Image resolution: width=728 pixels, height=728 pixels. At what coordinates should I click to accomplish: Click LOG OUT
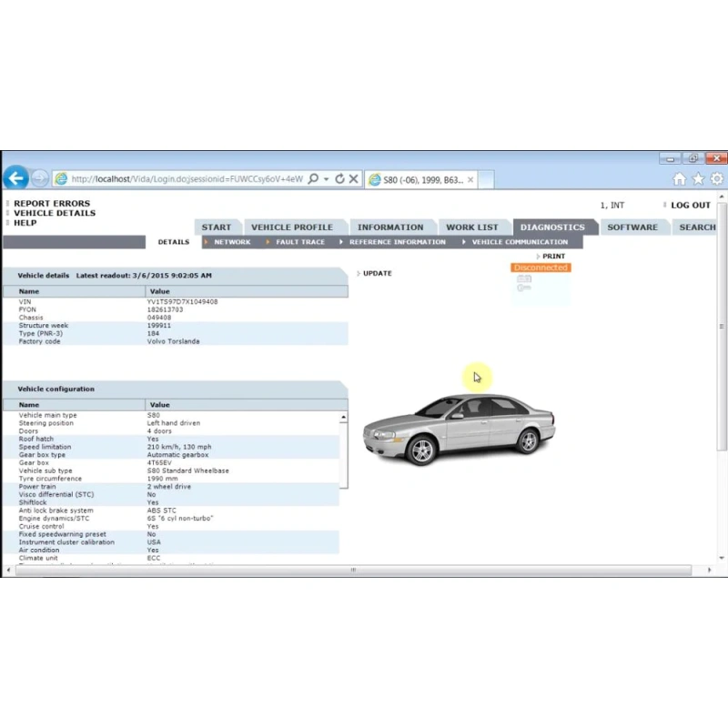click(x=691, y=206)
